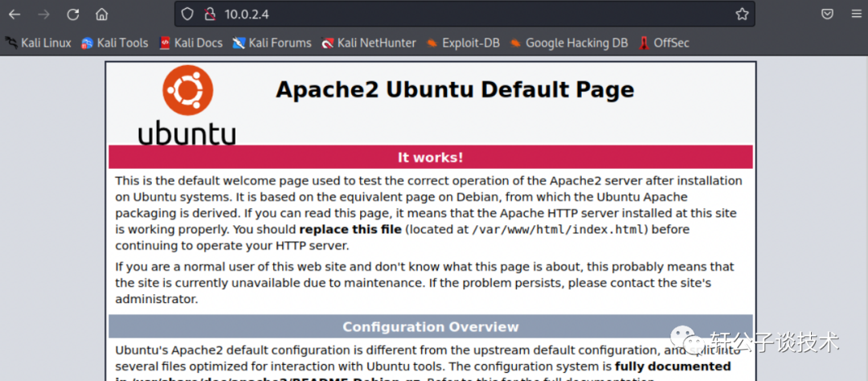
Task: Go back to the previous page
Action: point(14,14)
